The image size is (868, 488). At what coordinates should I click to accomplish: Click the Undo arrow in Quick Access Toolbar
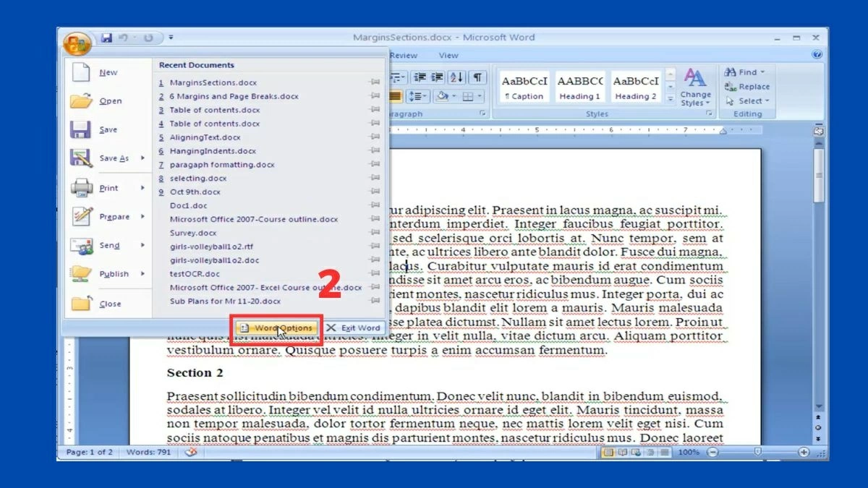pos(124,38)
